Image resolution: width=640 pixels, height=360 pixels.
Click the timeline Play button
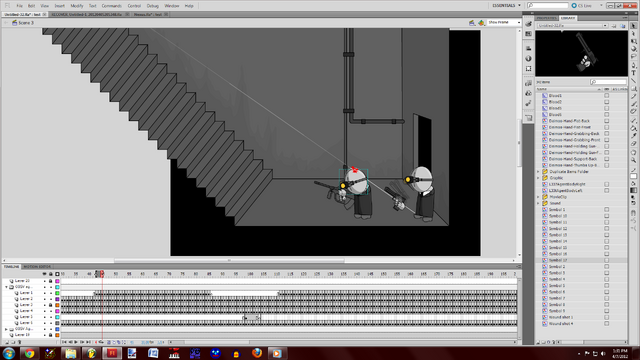point(76,342)
